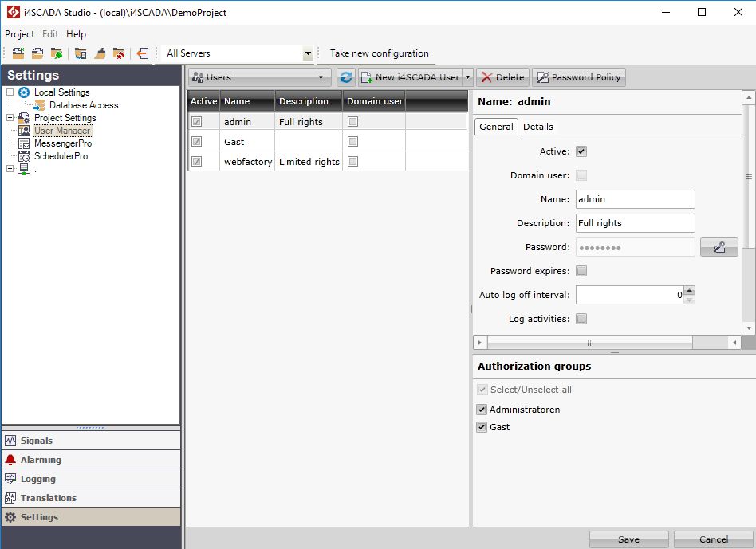Click the Alarming bell icon
This screenshot has height=549, width=756.
coord(10,460)
